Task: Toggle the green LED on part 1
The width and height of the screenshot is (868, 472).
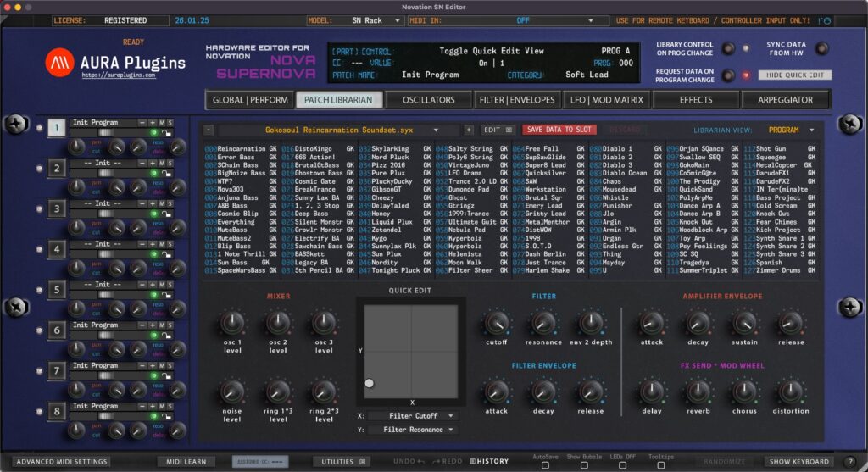Action: coord(154,133)
